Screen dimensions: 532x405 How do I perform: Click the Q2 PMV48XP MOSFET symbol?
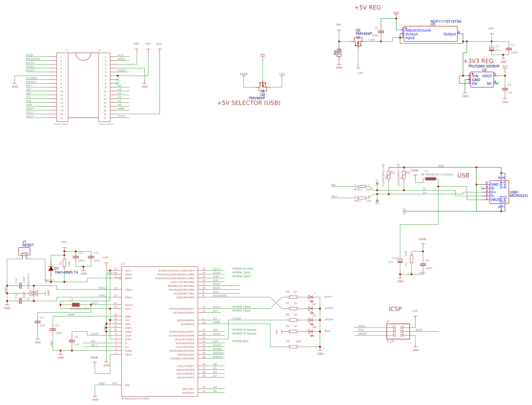tap(263, 87)
